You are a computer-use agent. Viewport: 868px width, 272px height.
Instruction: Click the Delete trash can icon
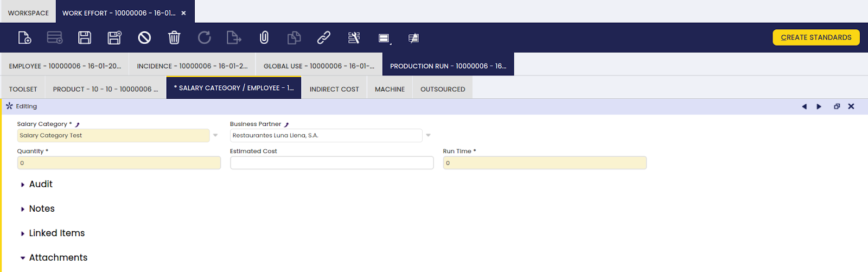coord(174,37)
